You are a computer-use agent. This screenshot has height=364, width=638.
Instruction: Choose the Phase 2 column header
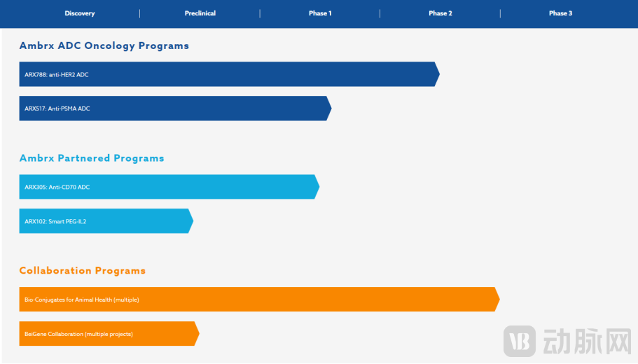(441, 13)
